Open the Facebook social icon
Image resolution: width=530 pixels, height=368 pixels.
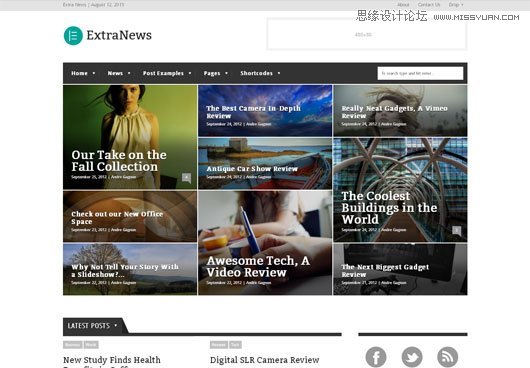click(x=376, y=357)
